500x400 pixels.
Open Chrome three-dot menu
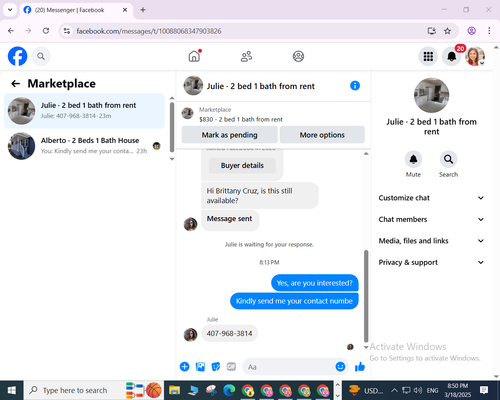click(489, 31)
